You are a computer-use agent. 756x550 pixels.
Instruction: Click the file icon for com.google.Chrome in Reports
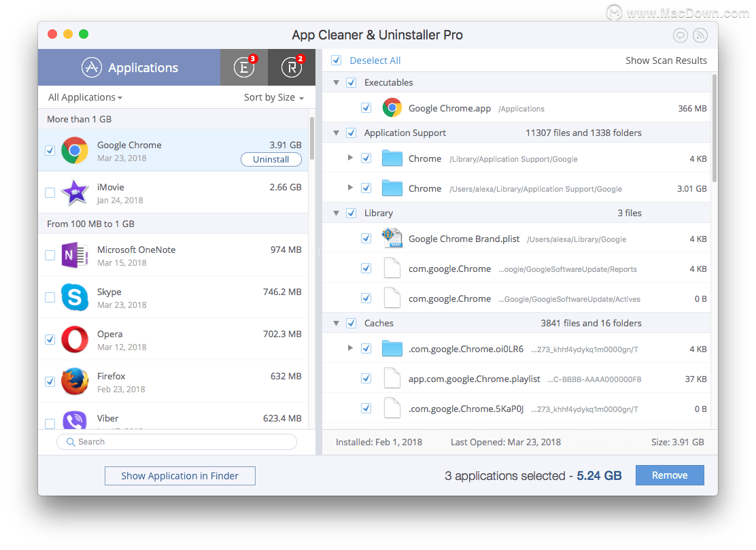tap(392, 268)
